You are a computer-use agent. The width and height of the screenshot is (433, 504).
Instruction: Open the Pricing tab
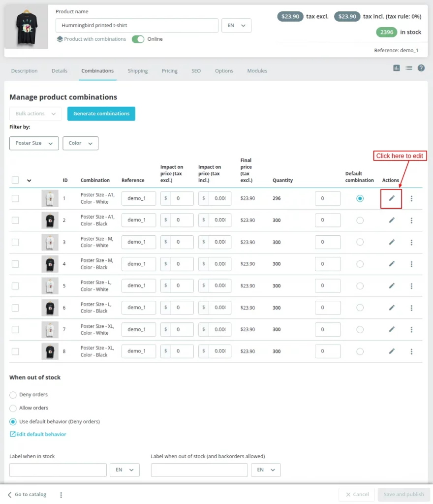(169, 70)
